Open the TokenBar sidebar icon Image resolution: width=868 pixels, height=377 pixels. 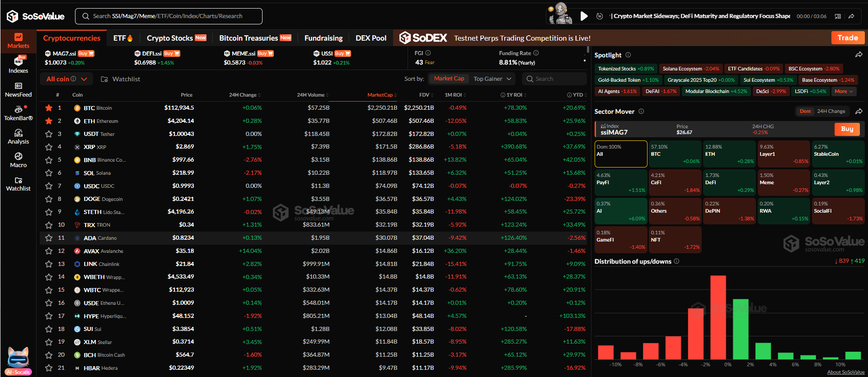point(18,113)
